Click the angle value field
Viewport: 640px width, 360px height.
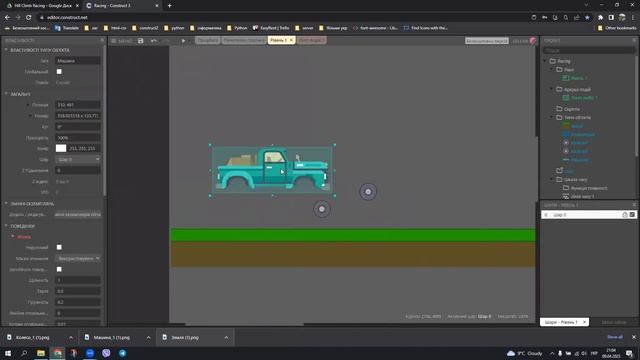pyautogui.click(x=78, y=127)
